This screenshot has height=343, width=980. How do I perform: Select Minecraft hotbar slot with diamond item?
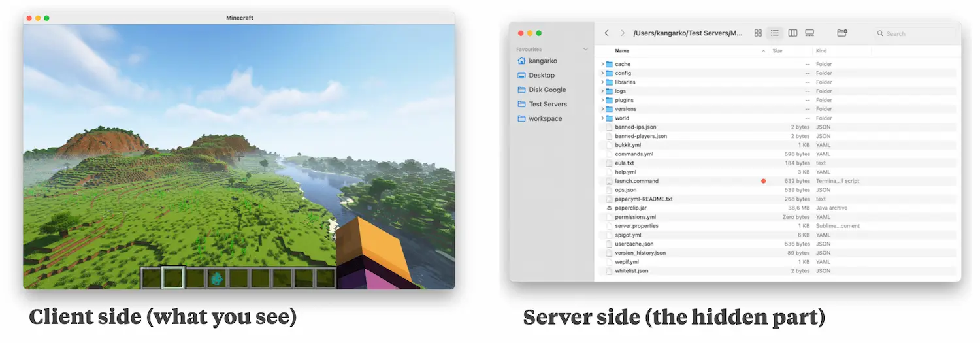[217, 278]
